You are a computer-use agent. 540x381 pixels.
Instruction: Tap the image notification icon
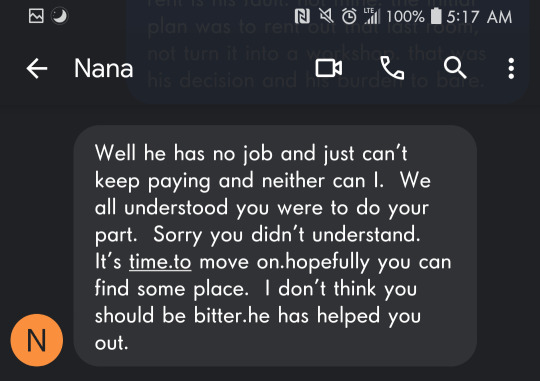[36, 16]
